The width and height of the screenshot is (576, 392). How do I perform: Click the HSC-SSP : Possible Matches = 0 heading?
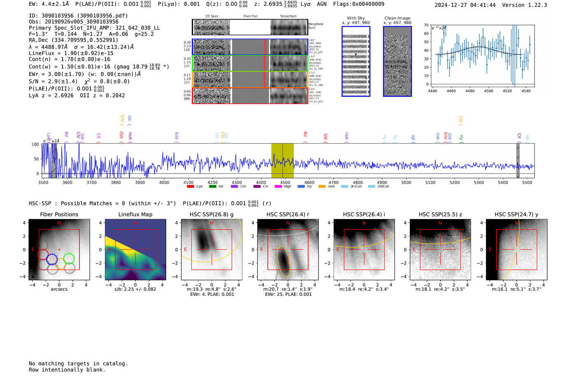click(x=102, y=204)
